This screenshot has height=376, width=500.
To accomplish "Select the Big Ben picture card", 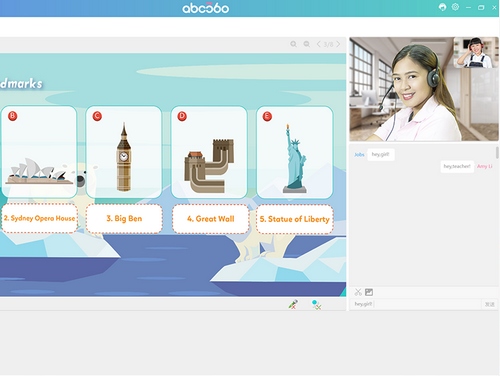I will pyautogui.click(x=124, y=152).
